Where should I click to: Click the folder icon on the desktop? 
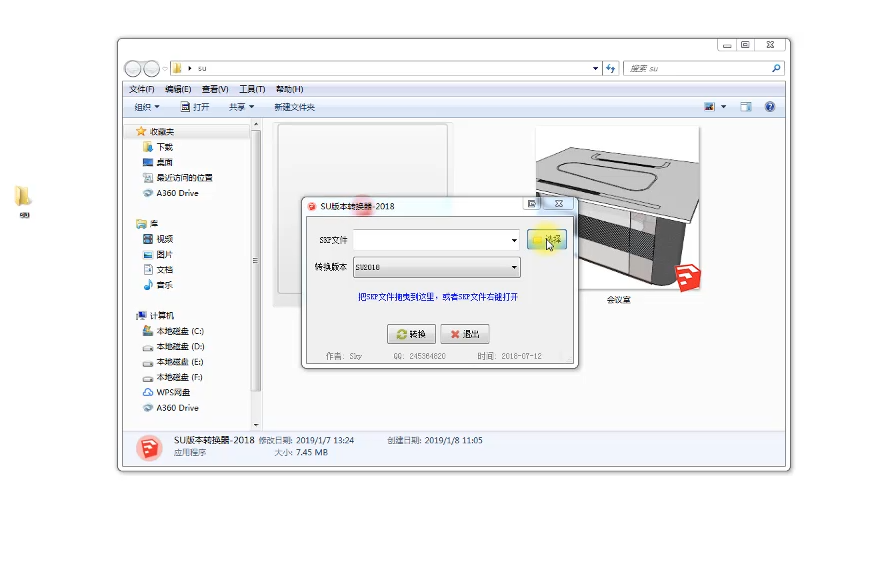23,197
